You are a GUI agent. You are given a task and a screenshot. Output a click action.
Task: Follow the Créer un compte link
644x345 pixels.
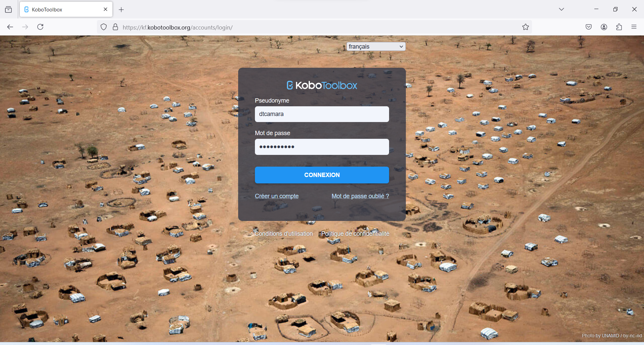click(276, 196)
